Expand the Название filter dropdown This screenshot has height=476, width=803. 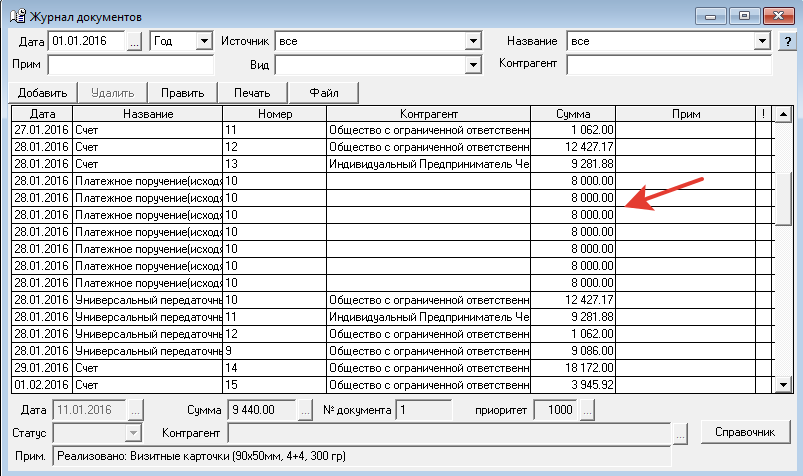pos(761,41)
